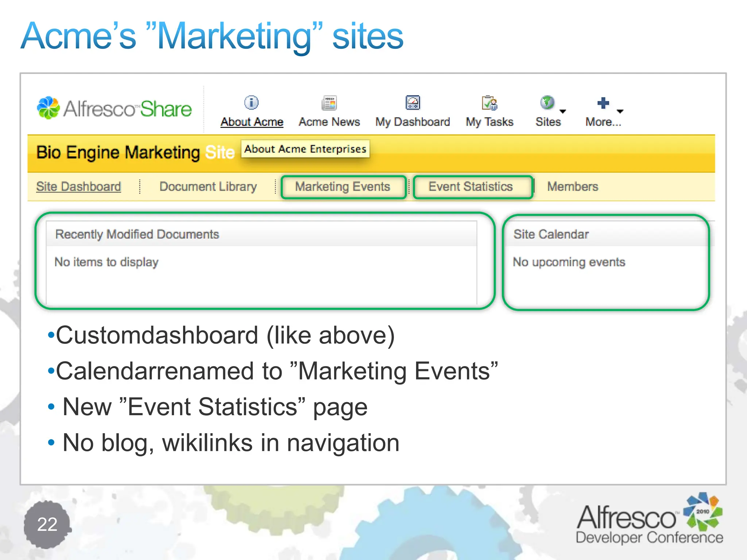
Task: Click the Alfresco Share wordmark text
Action: click(128, 109)
